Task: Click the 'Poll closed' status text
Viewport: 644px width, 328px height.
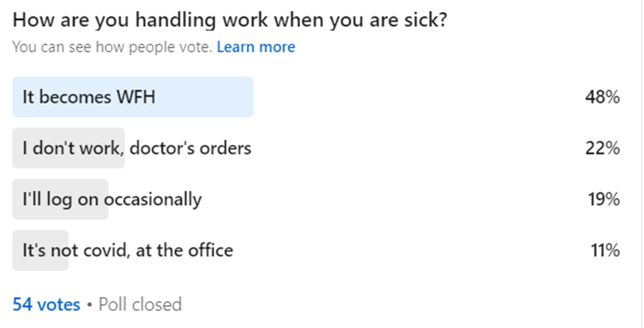Action: 140,304
